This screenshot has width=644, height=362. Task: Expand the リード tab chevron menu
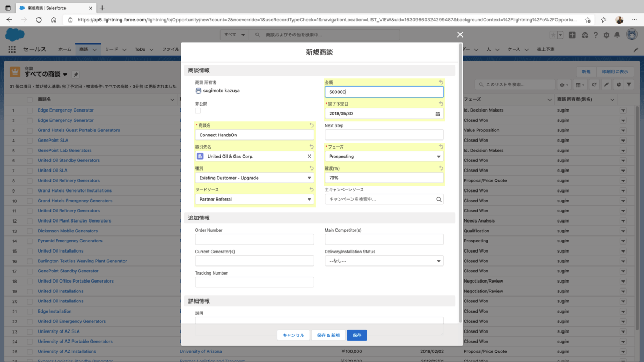point(123,49)
